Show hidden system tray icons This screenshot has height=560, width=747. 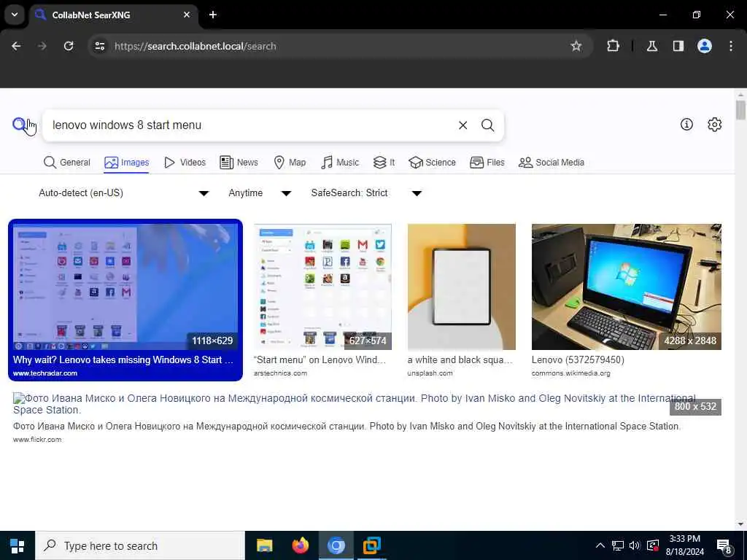[x=600, y=545]
